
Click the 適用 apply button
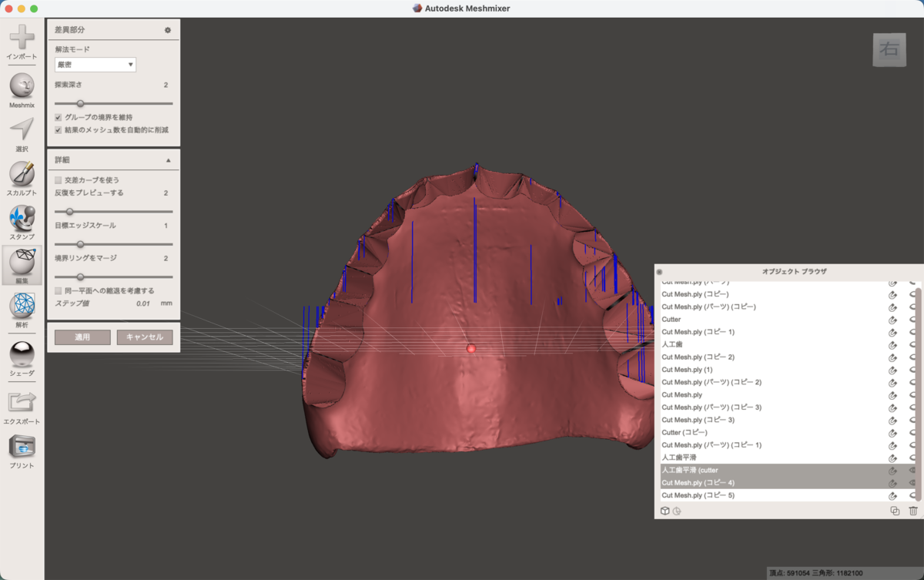tap(82, 337)
